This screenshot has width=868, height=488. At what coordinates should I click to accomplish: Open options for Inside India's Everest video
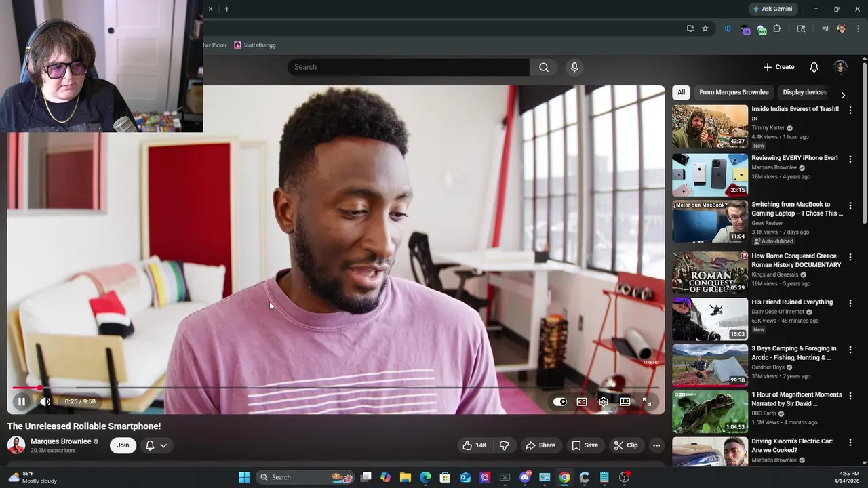point(850,110)
